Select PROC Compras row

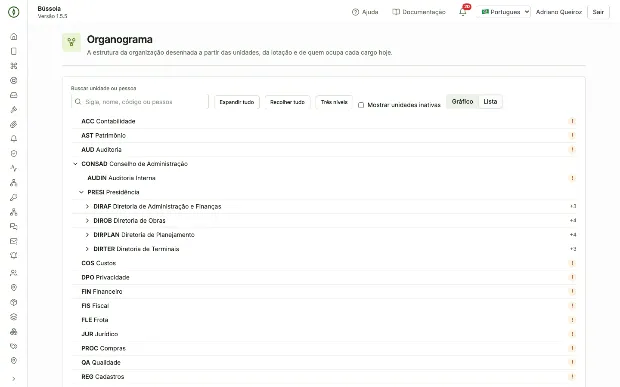click(x=323, y=348)
